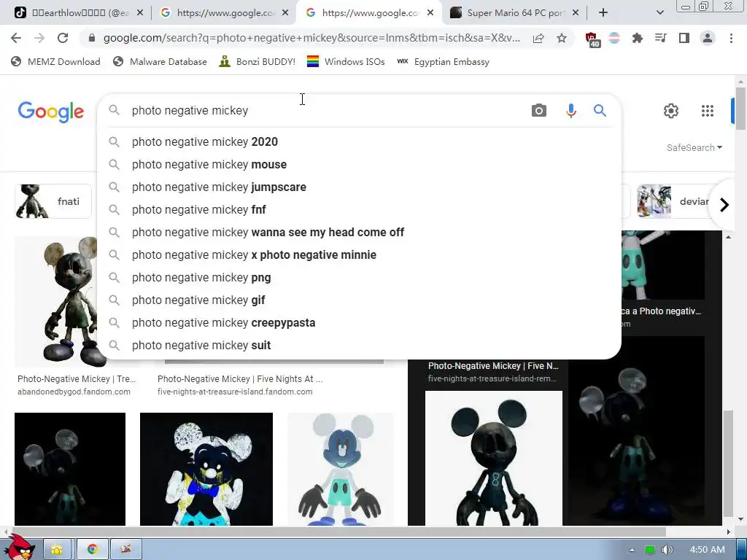Toggle the browser side panel icon
This screenshot has height=560, width=747.
[x=684, y=38]
